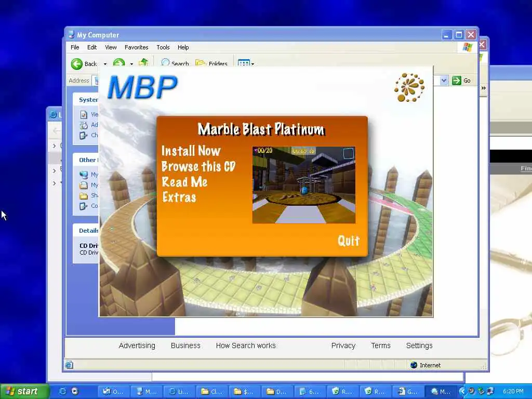Quit the Marble Blast Platinum installer

coord(349,241)
